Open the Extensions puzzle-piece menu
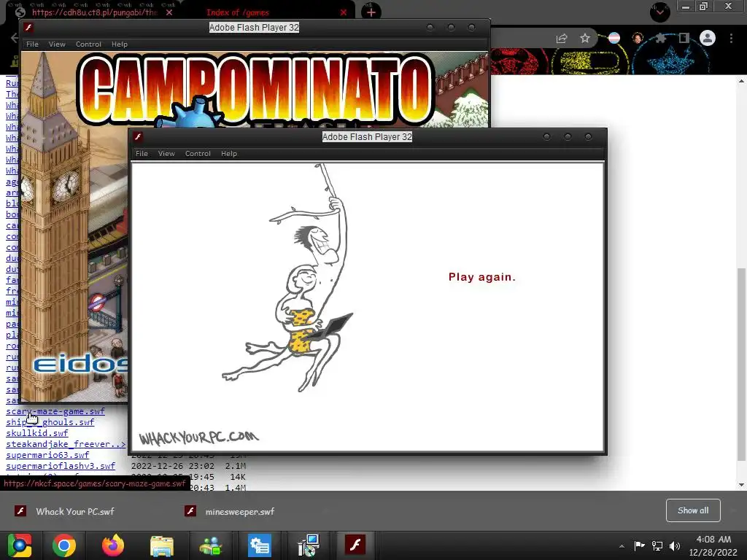 tap(660, 38)
